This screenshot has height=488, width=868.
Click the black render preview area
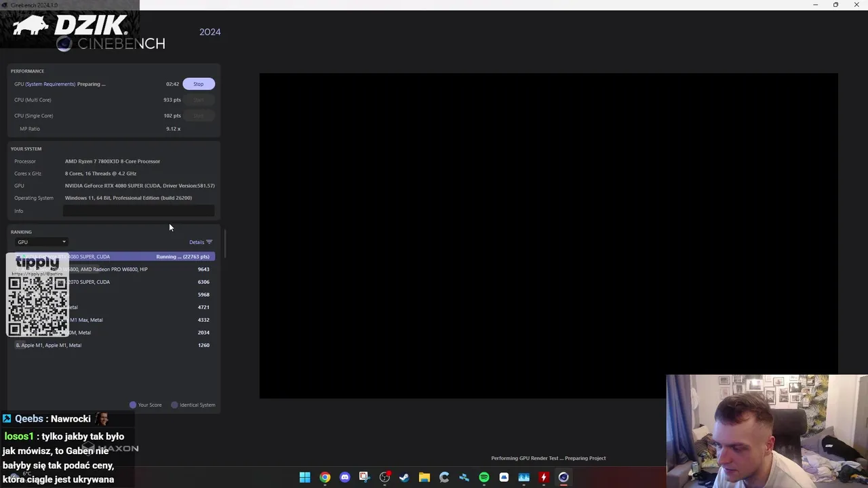pyautogui.click(x=548, y=236)
